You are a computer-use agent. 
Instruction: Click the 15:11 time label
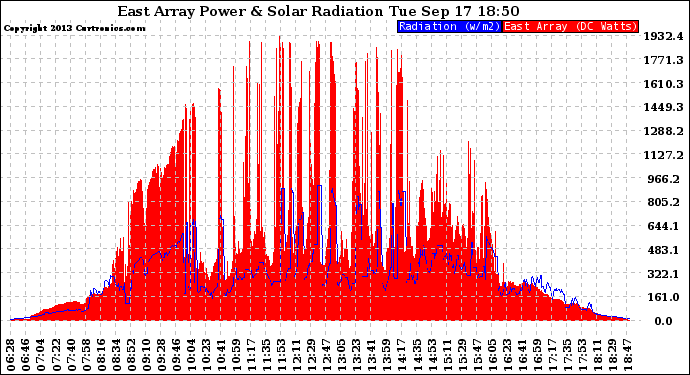coord(448,354)
